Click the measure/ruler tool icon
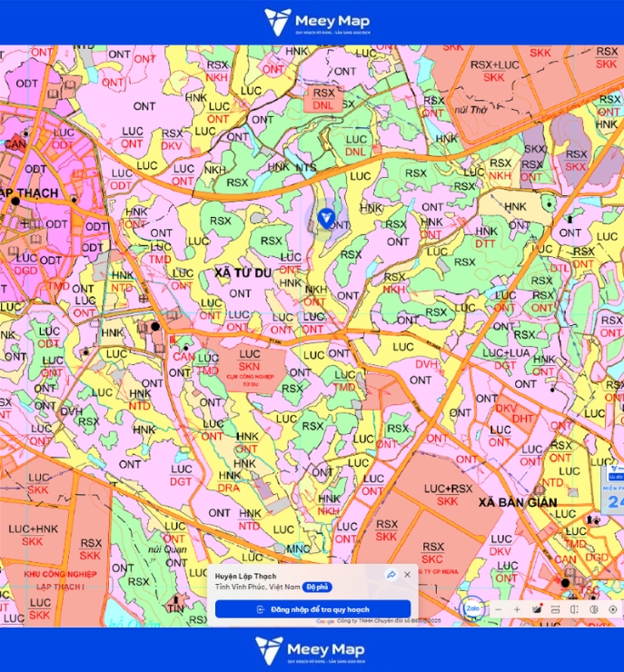 click(556, 609)
